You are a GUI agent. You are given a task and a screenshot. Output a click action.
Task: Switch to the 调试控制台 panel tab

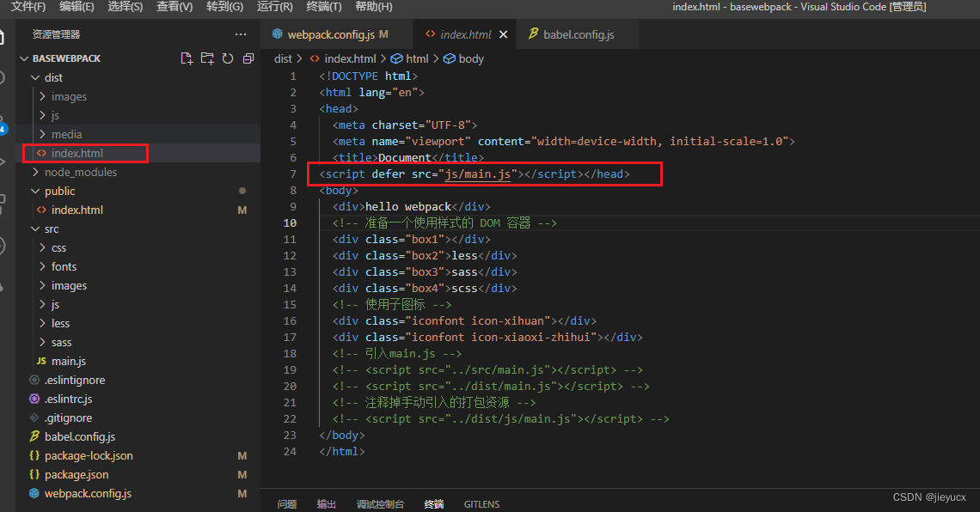coord(380,504)
